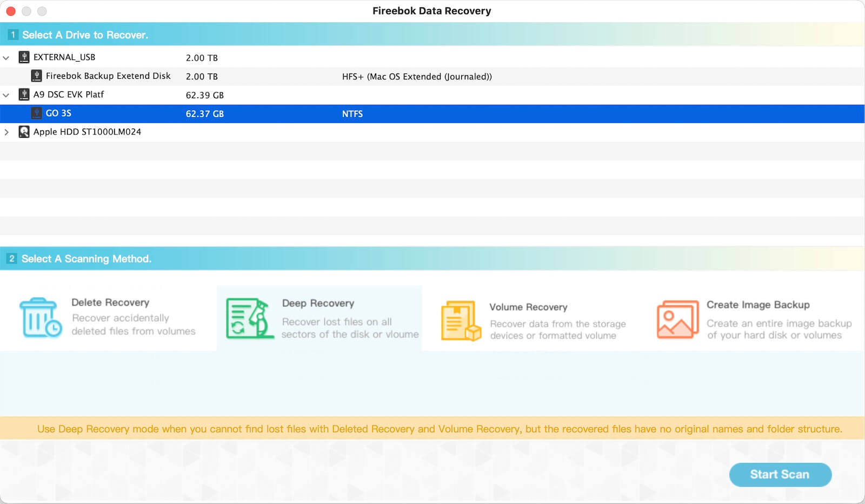Click the A9 DSC EVK Platf drive icon
The image size is (865, 504).
[24, 95]
